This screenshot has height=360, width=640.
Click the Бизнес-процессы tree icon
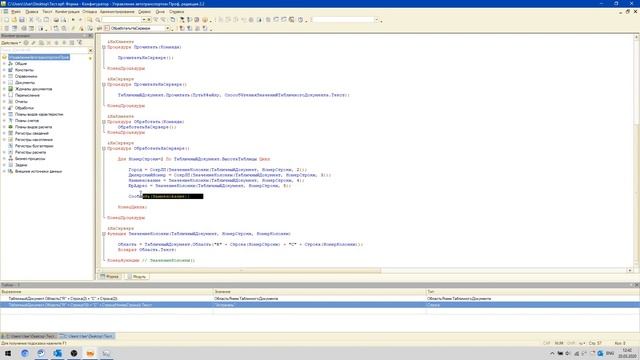tap(11, 158)
